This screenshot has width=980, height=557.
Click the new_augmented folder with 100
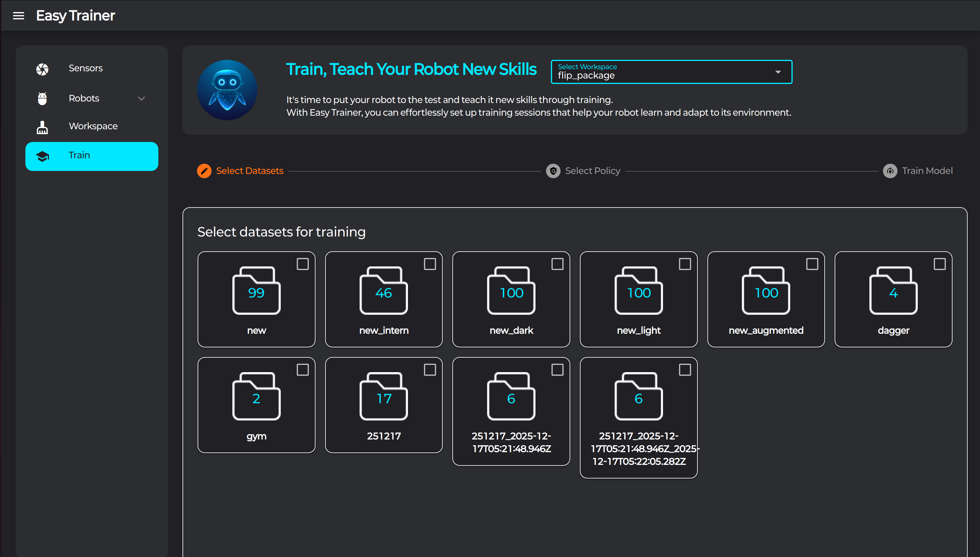pyautogui.click(x=766, y=291)
